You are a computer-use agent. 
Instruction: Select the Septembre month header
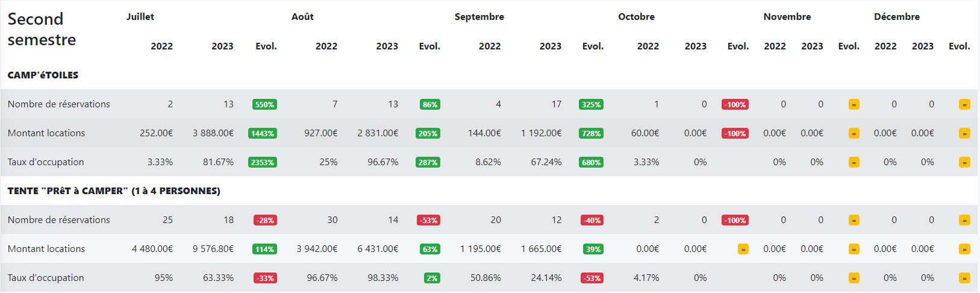click(479, 17)
